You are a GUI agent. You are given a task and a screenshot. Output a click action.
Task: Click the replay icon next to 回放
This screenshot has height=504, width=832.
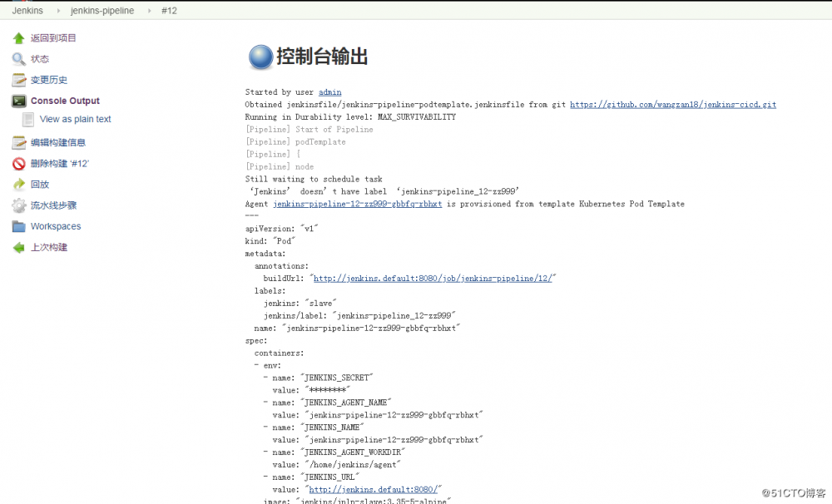19,184
